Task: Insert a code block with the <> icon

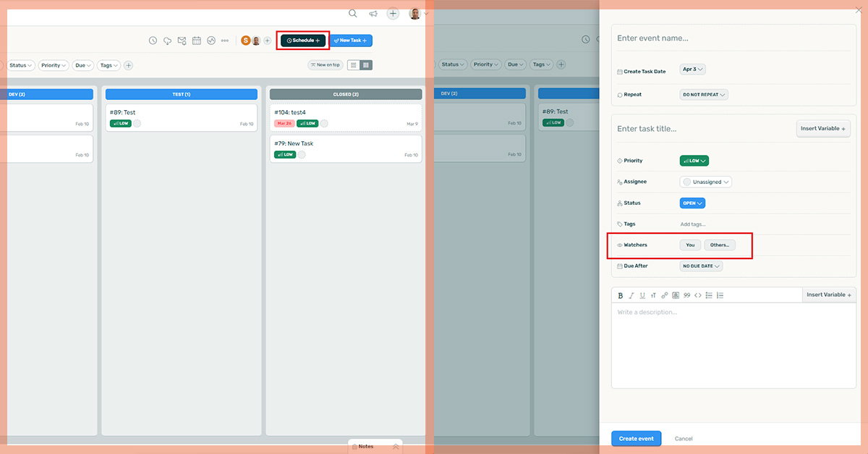Action: tap(698, 295)
